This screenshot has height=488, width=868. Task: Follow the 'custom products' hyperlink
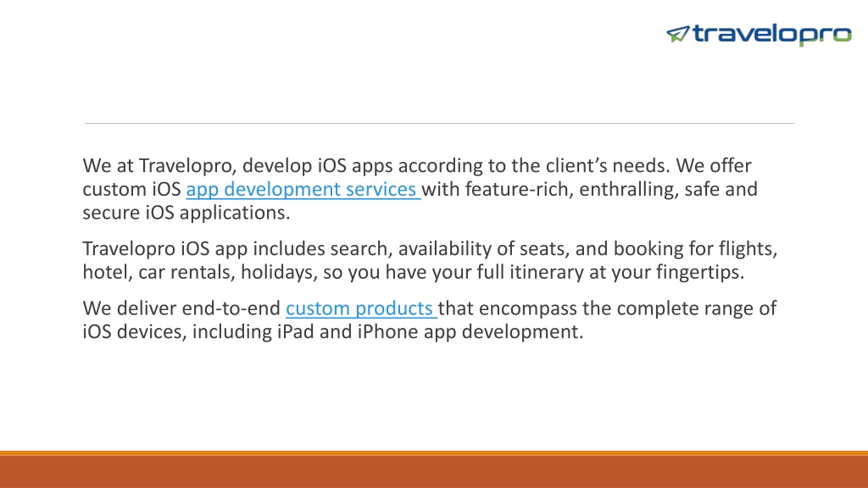click(x=361, y=308)
